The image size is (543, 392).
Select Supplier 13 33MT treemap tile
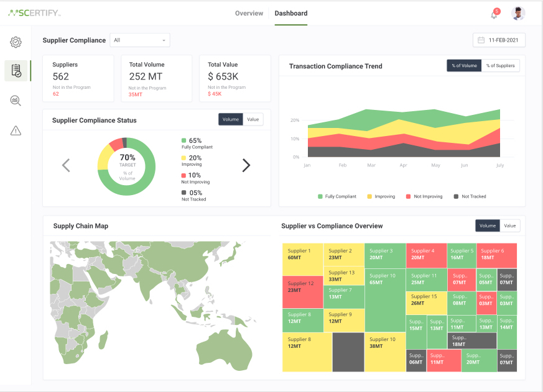(x=343, y=275)
